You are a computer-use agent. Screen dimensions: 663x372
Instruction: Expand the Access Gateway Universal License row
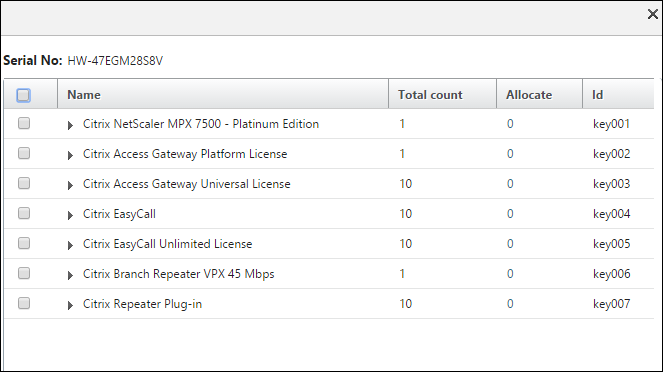click(70, 186)
